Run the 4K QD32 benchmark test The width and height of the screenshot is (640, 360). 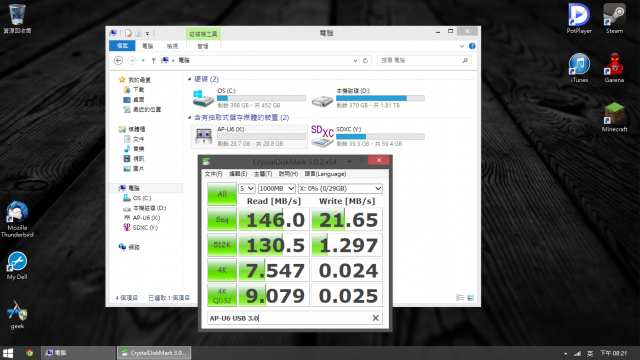pos(222,296)
